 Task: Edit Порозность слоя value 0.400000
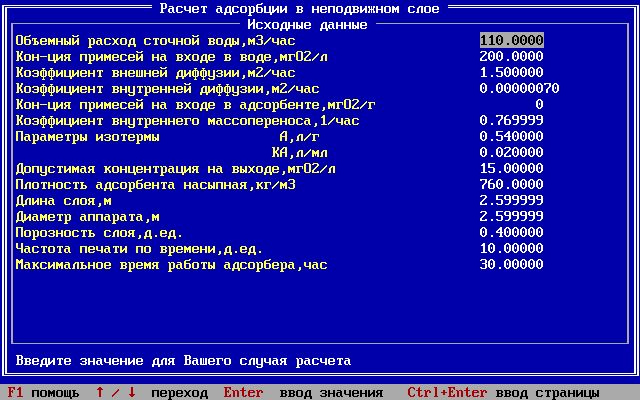point(512,232)
